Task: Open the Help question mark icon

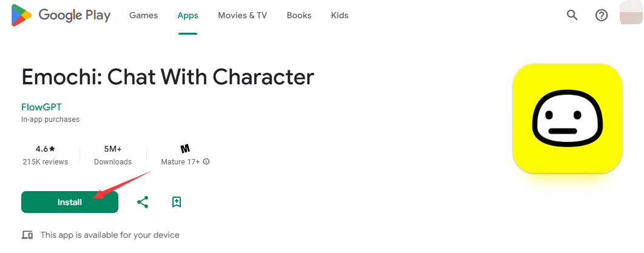Action: (x=602, y=16)
